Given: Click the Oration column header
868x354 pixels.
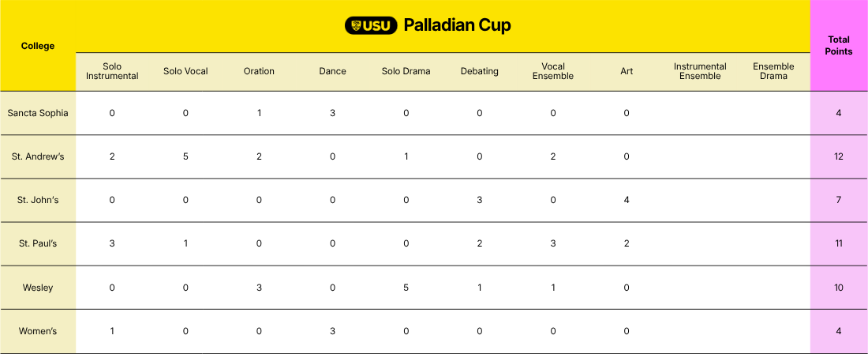Looking at the screenshot, I should [259, 71].
